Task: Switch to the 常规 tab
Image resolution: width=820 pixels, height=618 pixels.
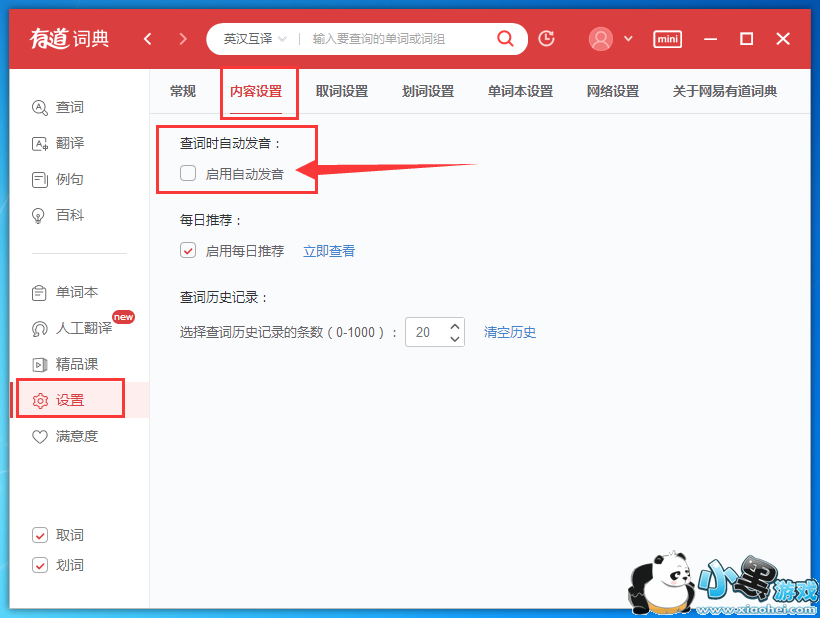Action: pyautogui.click(x=183, y=91)
